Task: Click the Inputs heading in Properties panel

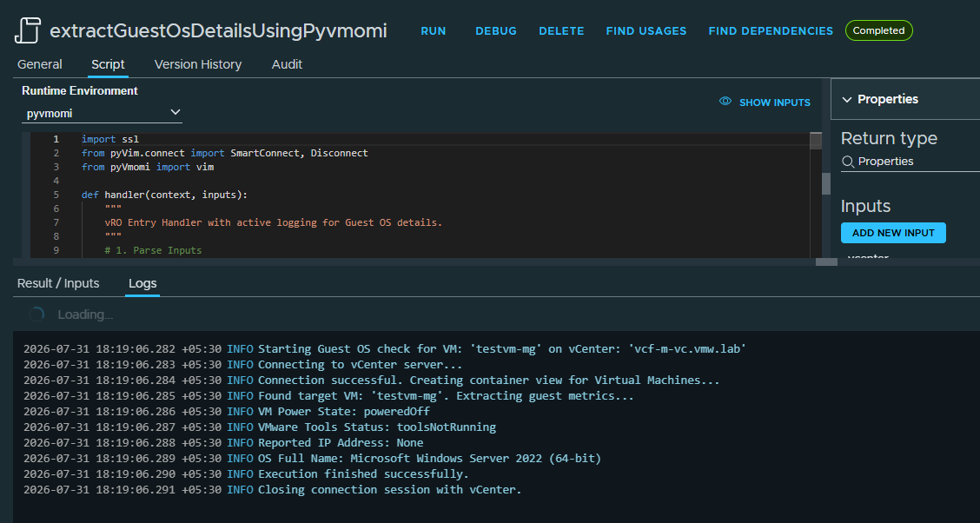Action: tap(865, 206)
